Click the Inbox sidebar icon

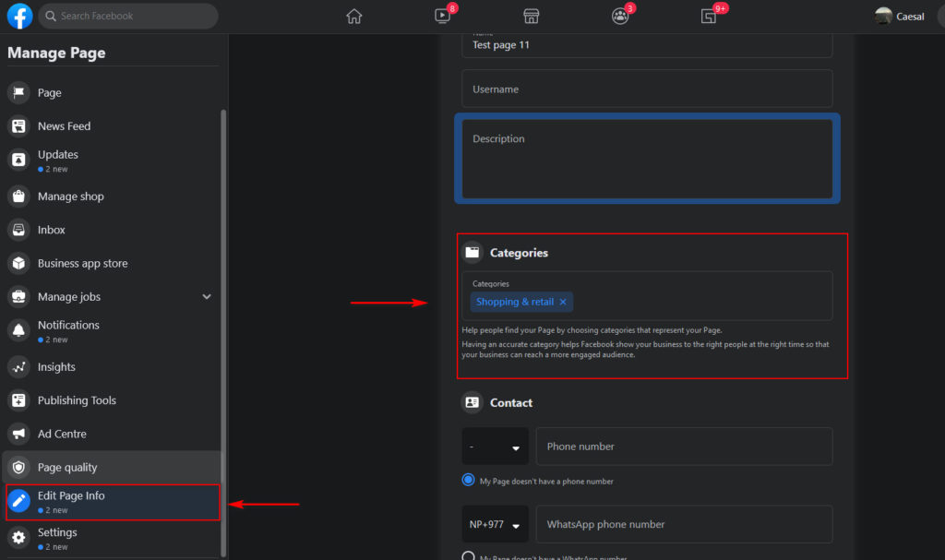point(18,230)
